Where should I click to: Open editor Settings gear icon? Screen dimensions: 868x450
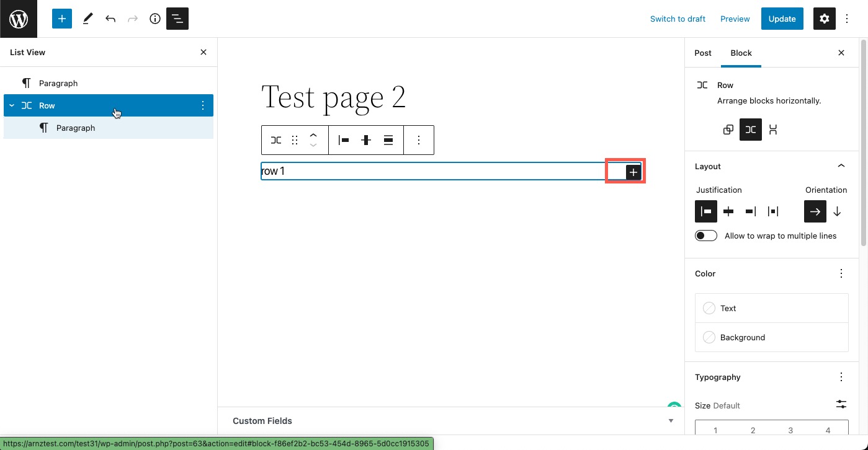coord(825,19)
